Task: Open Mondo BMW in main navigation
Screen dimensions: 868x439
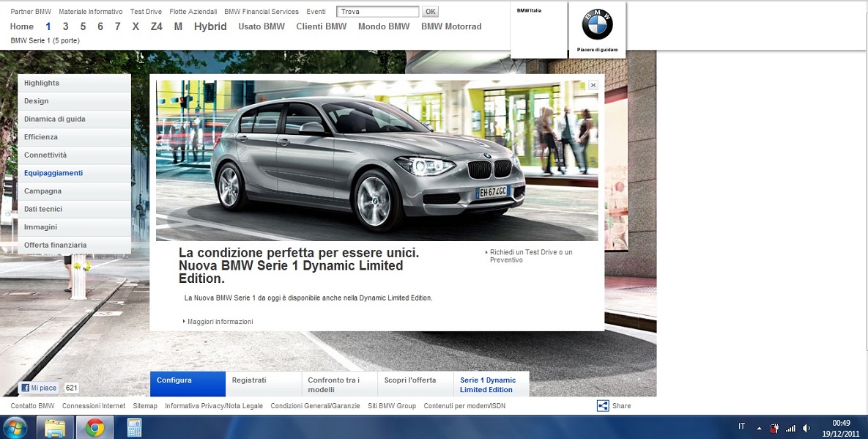Action: [384, 26]
